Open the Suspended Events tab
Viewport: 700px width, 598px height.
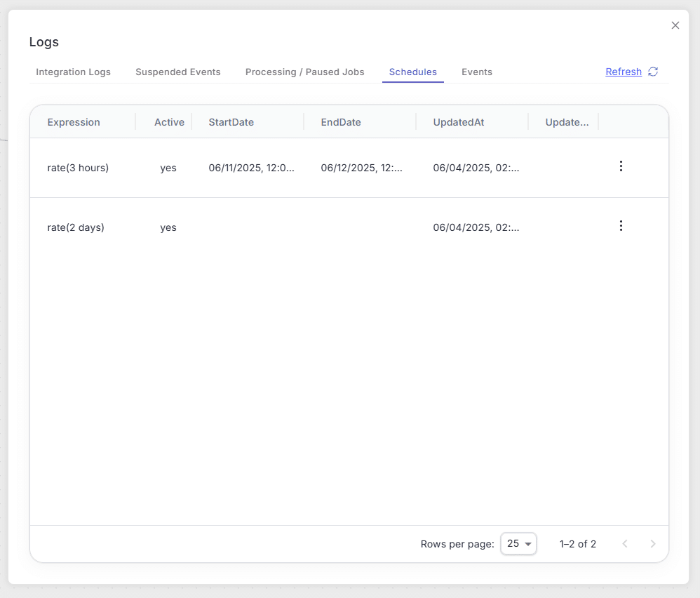[x=177, y=72]
